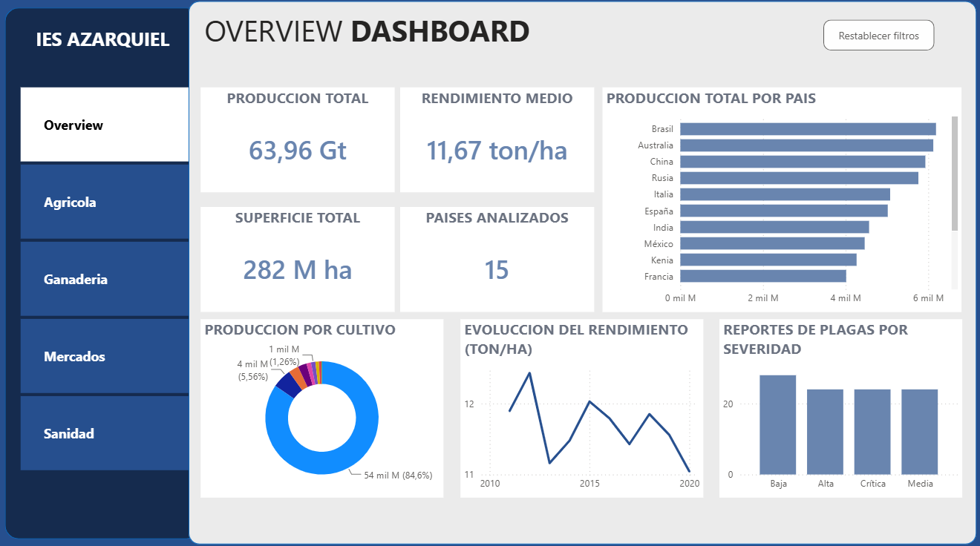
Task: Click the Media severity bar
Action: [x=920, y=432]
